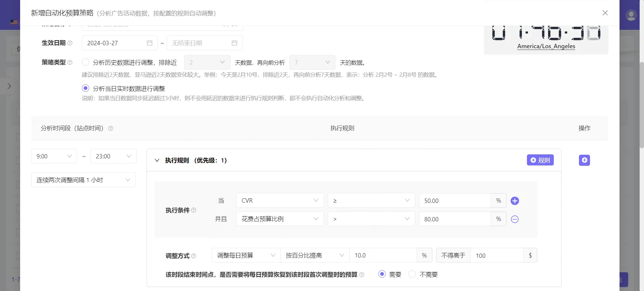644x291 pixels.
Task: Open the start time 9:00 dropdown
Action: pyautogui.click(x=54, y=156)
